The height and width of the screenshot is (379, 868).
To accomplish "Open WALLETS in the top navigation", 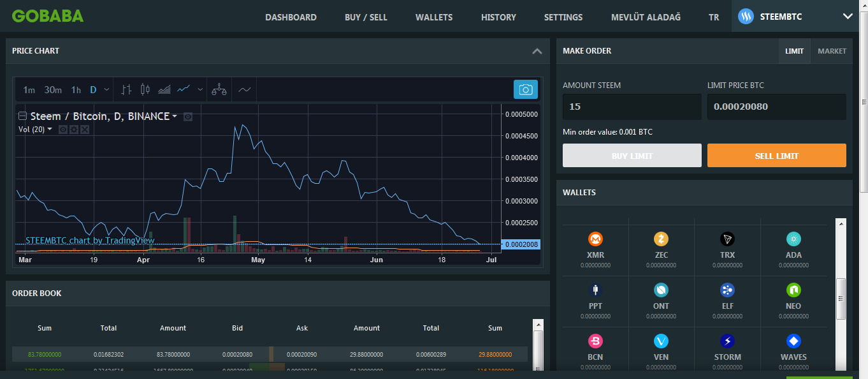I will point(434,17).
